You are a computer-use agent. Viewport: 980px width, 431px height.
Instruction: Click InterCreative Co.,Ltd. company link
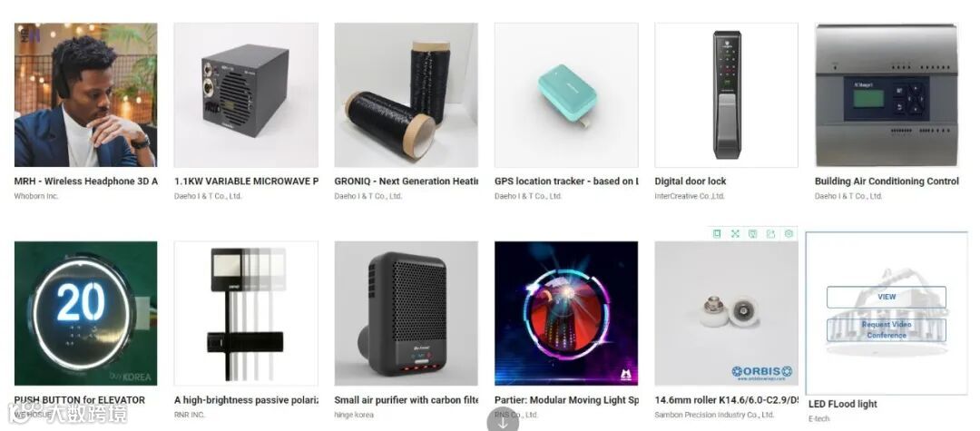click(690, 196)
